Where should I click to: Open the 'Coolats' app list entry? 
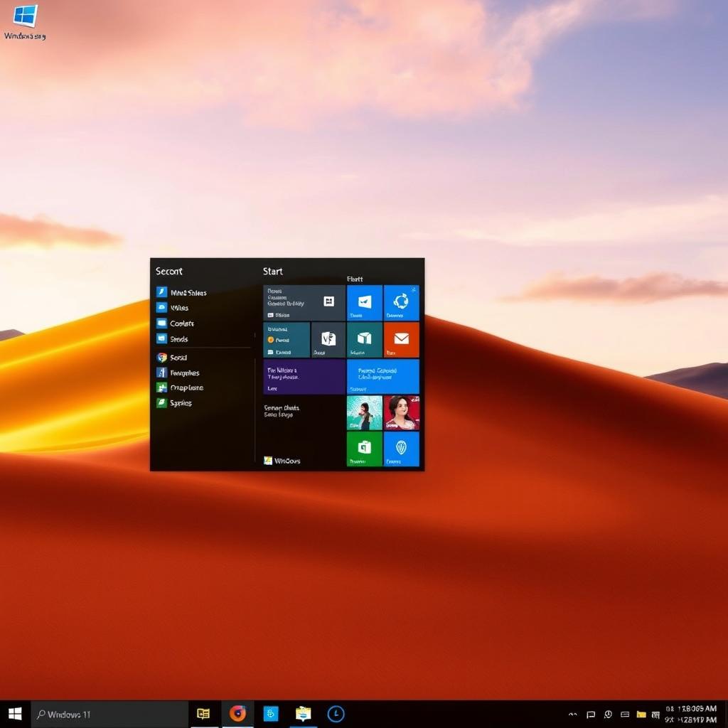pyautogui.click(x=176, y=323)
